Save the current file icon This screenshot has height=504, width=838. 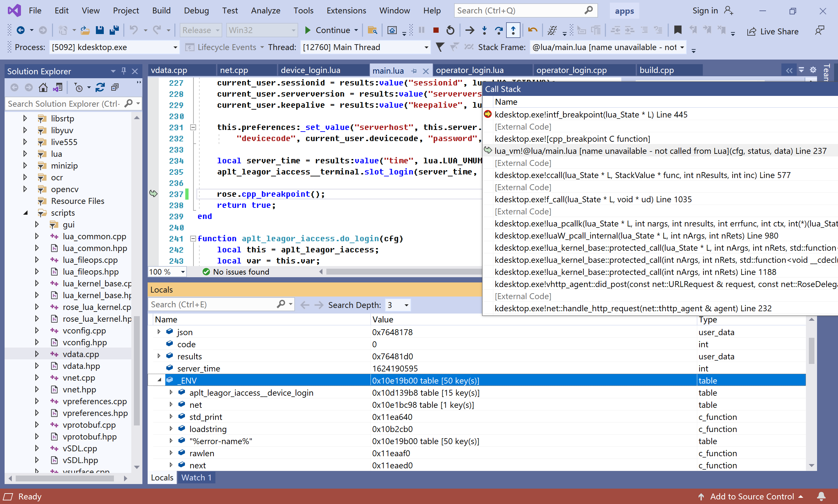(x=100, y=30)
